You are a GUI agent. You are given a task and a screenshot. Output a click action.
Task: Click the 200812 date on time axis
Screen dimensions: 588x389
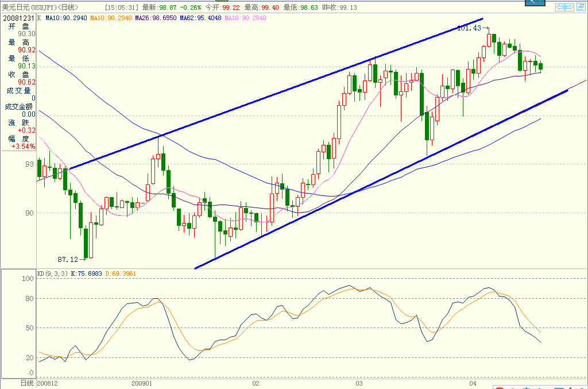click(48, 383)
